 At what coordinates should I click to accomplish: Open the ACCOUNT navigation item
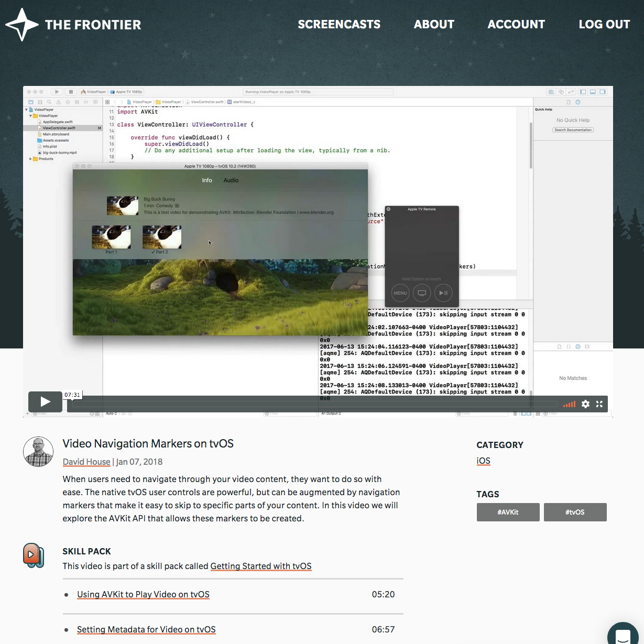coord(516,24)
